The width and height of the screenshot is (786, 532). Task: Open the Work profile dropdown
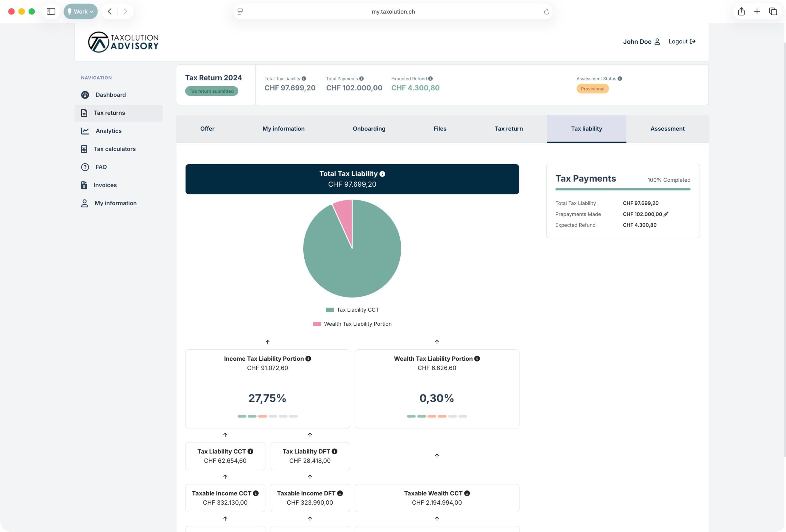point(80,11)
